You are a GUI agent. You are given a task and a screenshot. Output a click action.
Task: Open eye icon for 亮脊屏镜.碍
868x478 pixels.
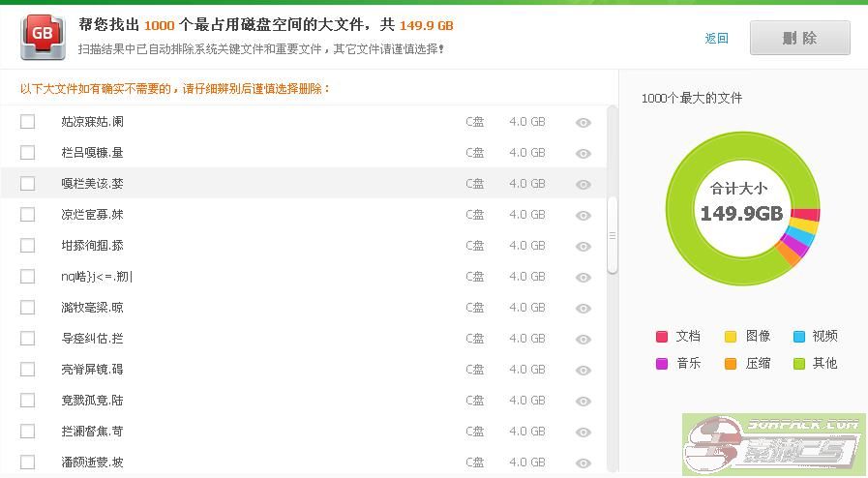(584, 370)
